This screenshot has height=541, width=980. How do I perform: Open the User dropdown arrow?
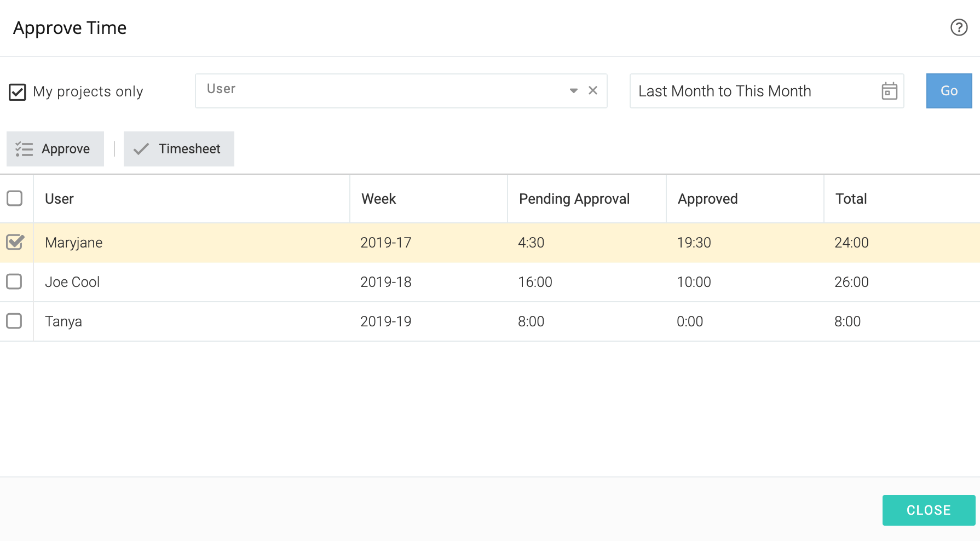(573, 90)
